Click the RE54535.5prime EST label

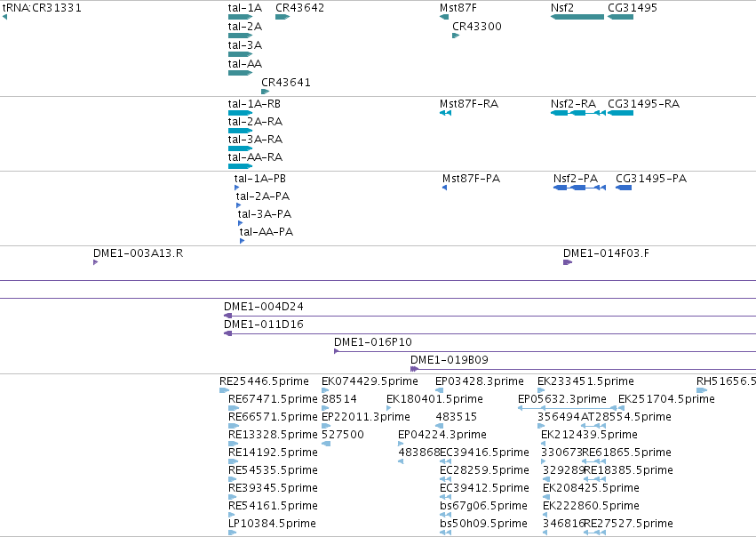[273, 470]
